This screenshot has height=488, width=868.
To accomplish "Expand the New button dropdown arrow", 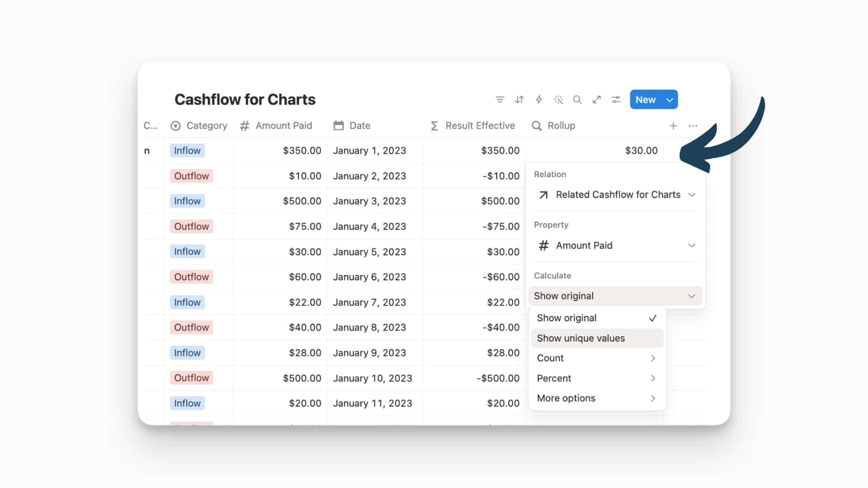I will 670,100.
